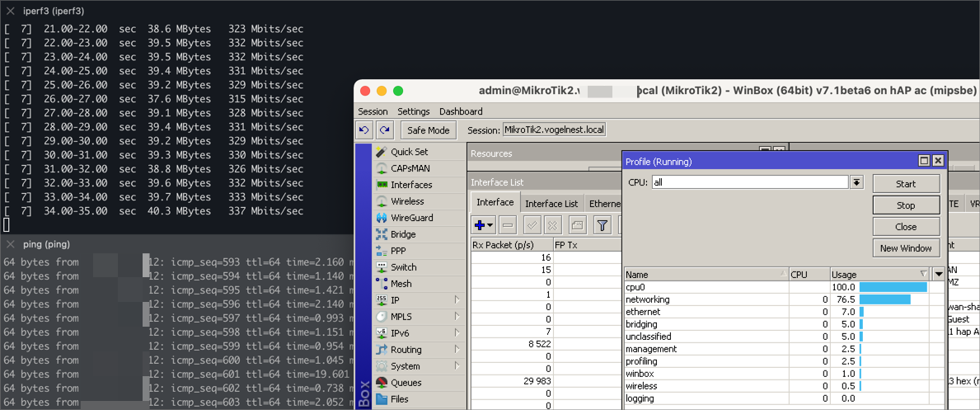This screenshot has height=410, width=980.
Task: Open IPv6 icon in sidebar
Action: (x=382, y=333)
